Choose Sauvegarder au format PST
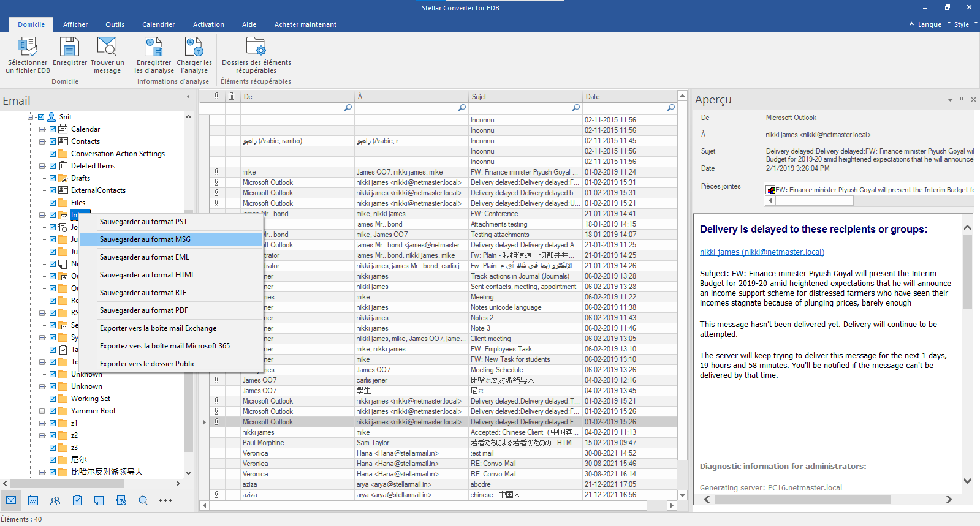The height and width of the screenshot is (526, 980). [x=171, y=222]
